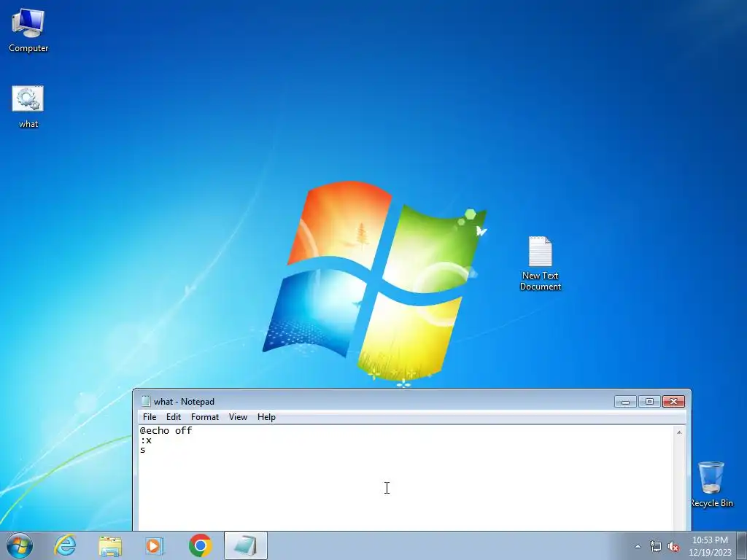Click the Notepad title bar icon
Viewport: 747px width, 560px height.
(x=146, y=402)
